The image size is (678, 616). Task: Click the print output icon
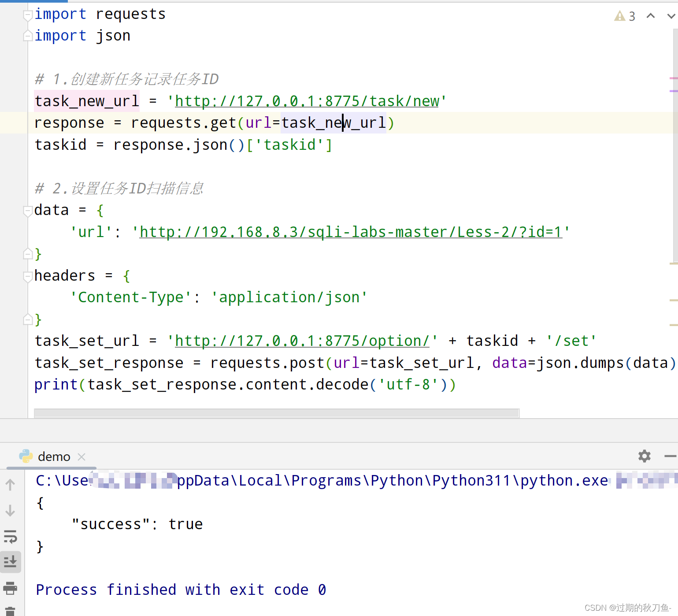[x=10, y=588]
